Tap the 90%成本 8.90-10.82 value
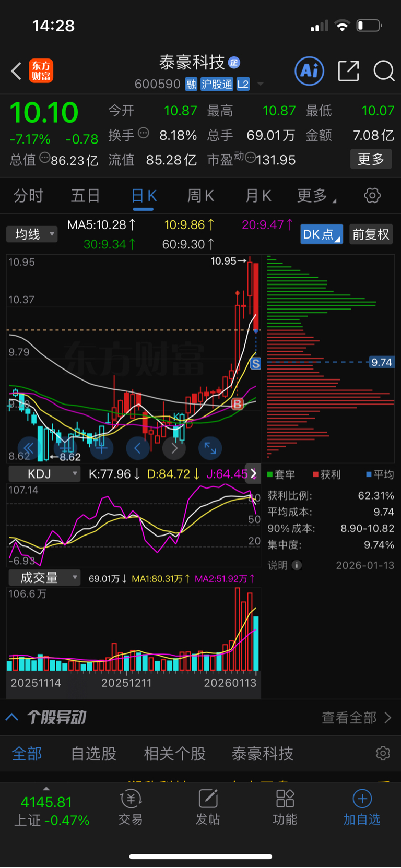Image resolution: width=401 pixels, height=868 pixels. [x=368, y=528]
